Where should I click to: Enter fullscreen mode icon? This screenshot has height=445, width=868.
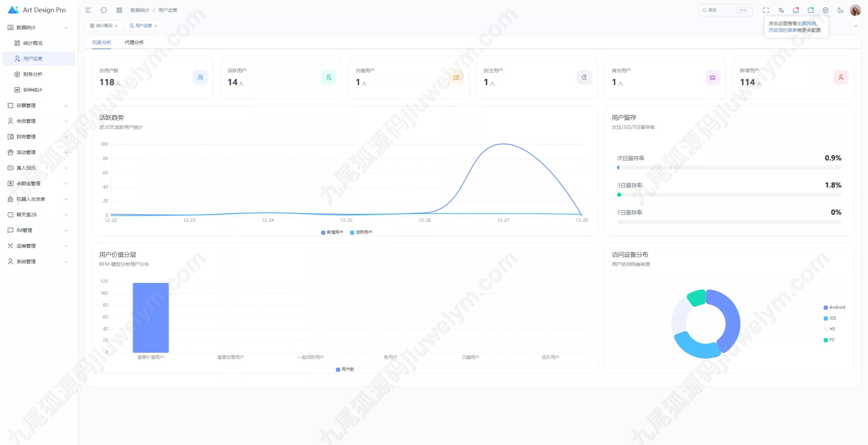[x=766, y=10]
